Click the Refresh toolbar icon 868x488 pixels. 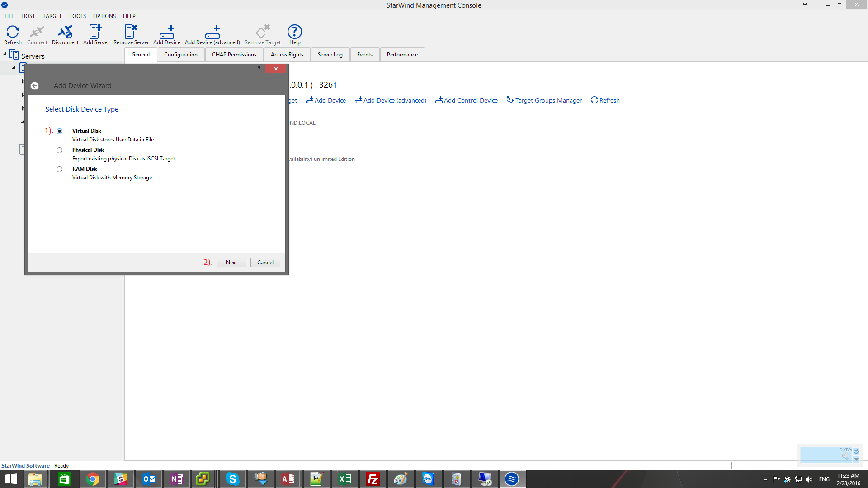click(13, 34)
